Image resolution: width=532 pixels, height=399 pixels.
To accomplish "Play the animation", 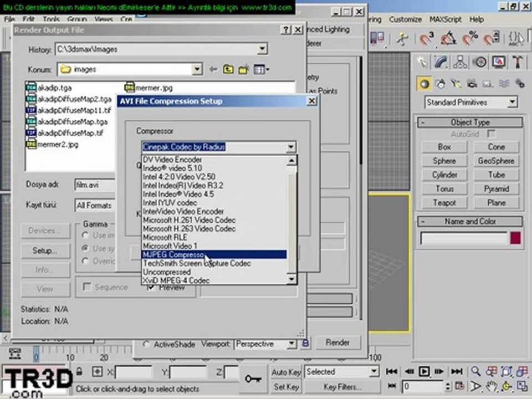I will [424, 371].
